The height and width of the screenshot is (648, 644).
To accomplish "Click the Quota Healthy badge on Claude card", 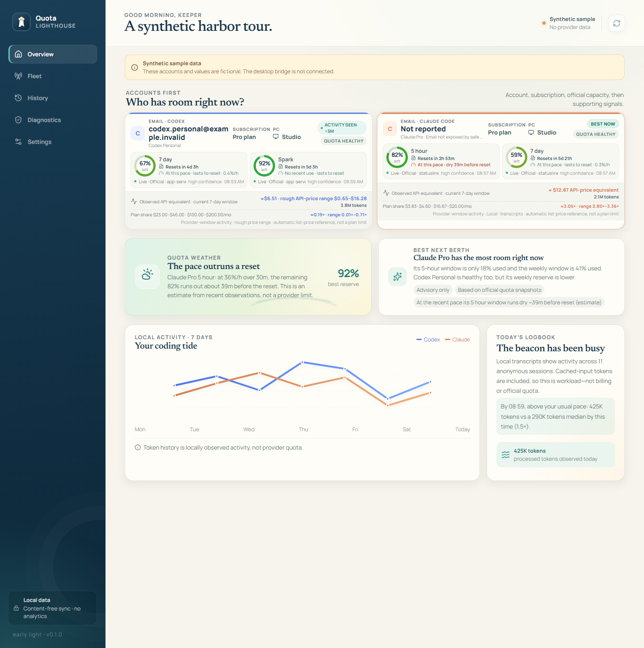I will point(596,134).
